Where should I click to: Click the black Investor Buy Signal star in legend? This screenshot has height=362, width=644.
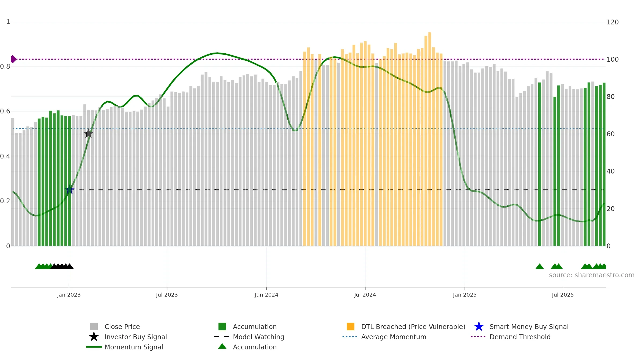94,337
